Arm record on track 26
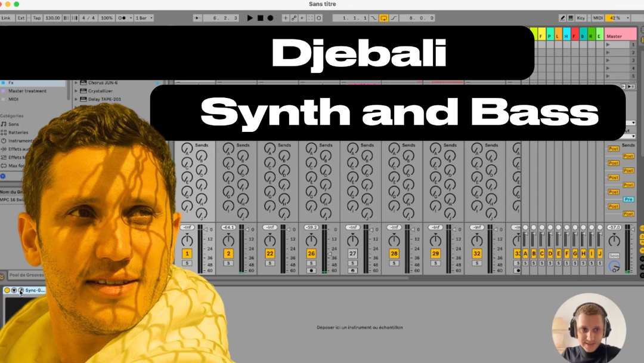Screen dimensions: 644x363 (x=311, y=270)
